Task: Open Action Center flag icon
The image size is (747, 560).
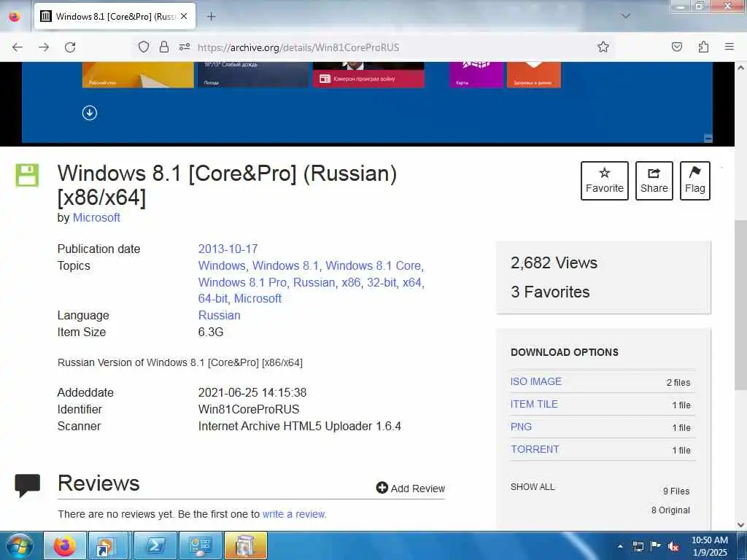Action: (x=656, y=546)
